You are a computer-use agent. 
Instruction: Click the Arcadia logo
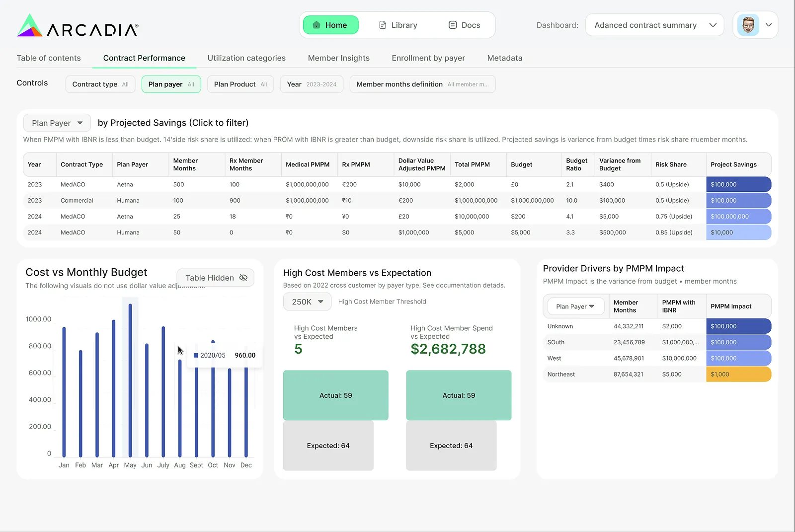(x=78, y=26)
